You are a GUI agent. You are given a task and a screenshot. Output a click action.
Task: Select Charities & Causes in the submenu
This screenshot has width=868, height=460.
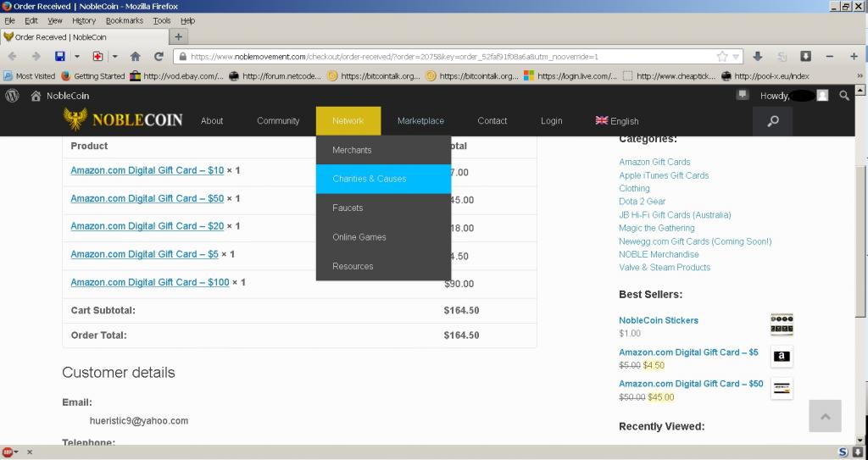coord(384,179)
